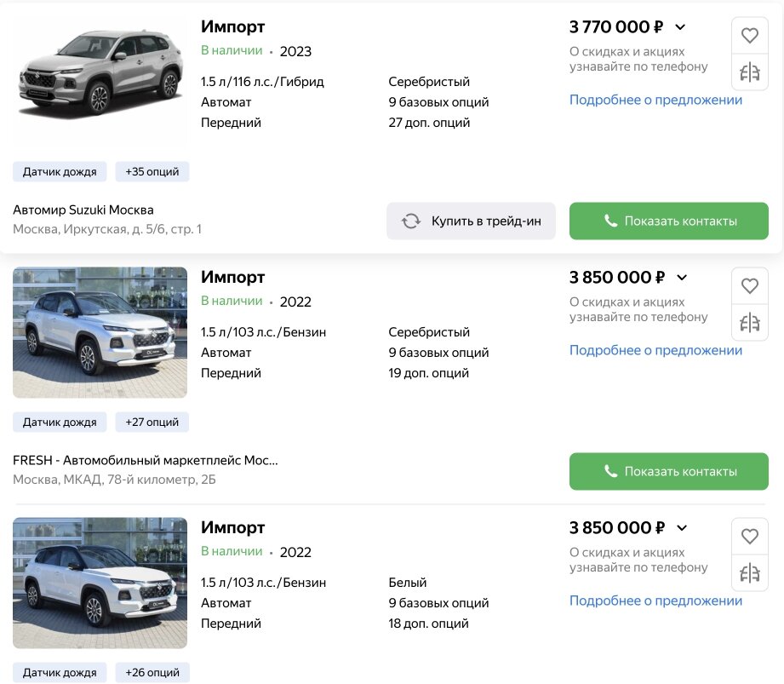View the white 2022 Suzuki photo
Image resolution: width=784 pixels, height=684 pixels.
point(100,583)
